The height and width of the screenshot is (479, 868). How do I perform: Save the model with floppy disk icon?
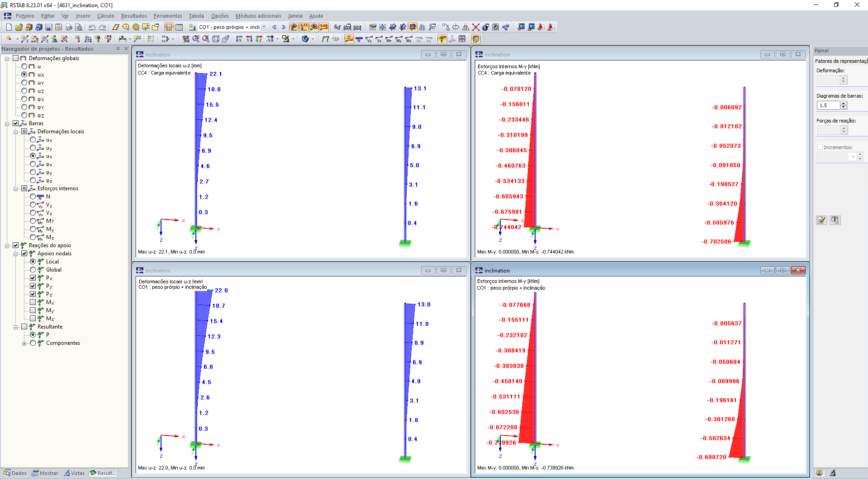click(x=48, y=27)
